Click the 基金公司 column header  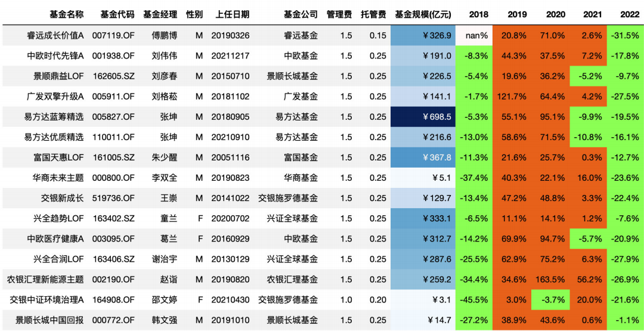coord(301,15)
